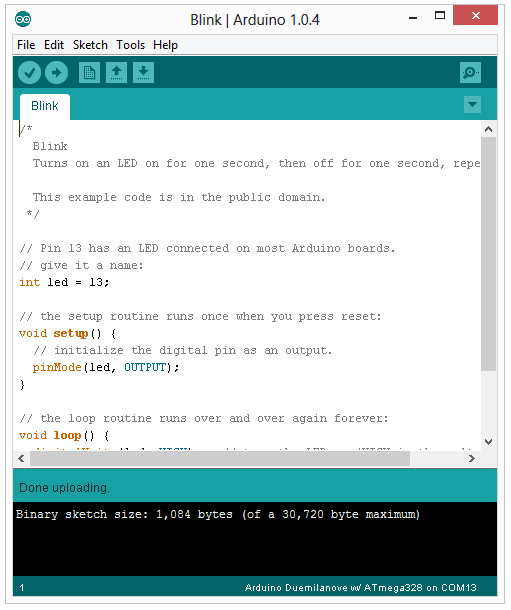Click the vertical scrollbar up arrow

(x=489, y=129)
